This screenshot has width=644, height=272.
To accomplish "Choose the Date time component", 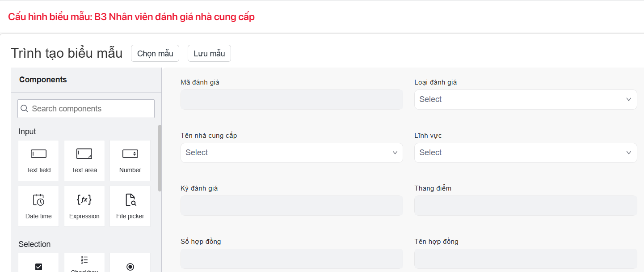I will coord(38,206).
